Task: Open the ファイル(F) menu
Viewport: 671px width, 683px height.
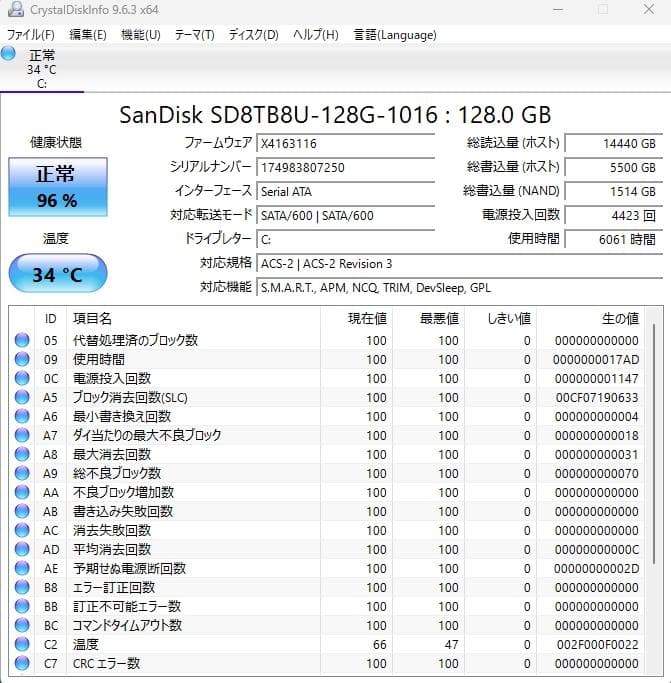Action: 30,34
